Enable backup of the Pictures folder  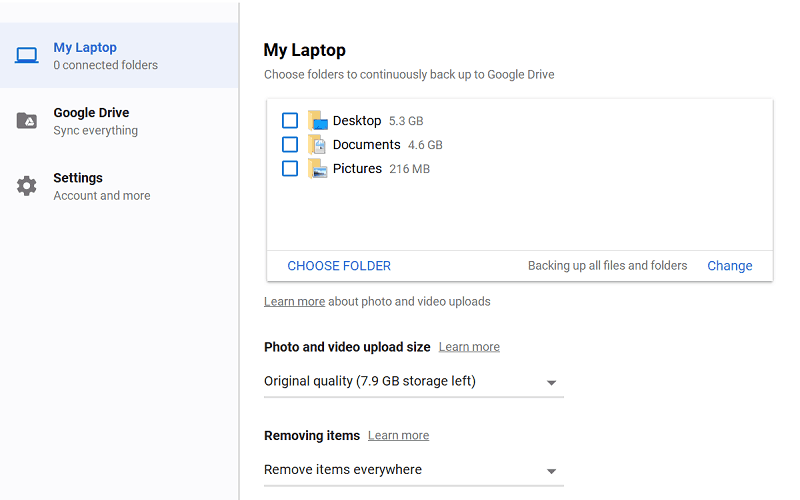click(290, 168)
